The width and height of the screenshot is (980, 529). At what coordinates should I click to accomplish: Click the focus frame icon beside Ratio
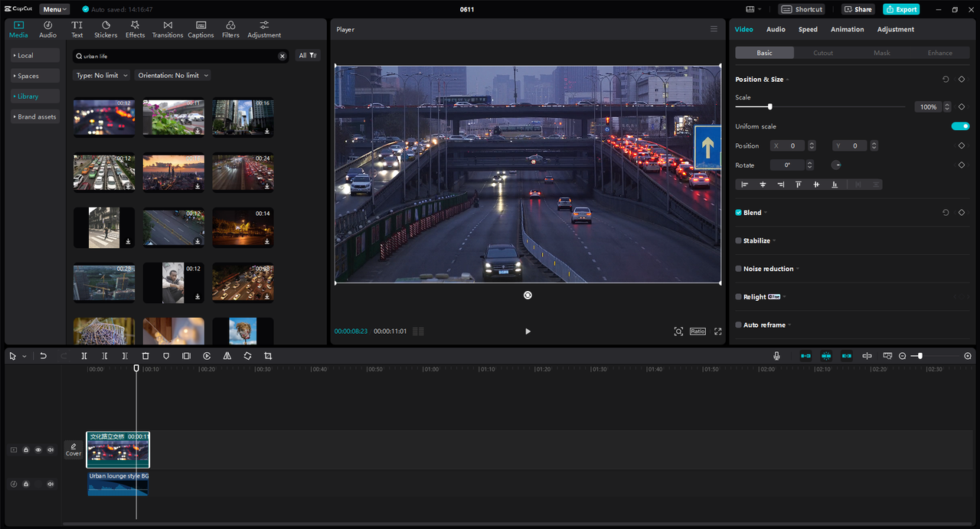tap(678, 331)
